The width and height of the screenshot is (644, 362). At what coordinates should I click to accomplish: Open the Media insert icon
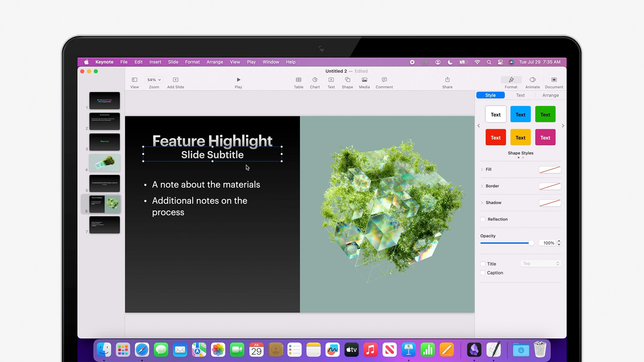(364, 80)
